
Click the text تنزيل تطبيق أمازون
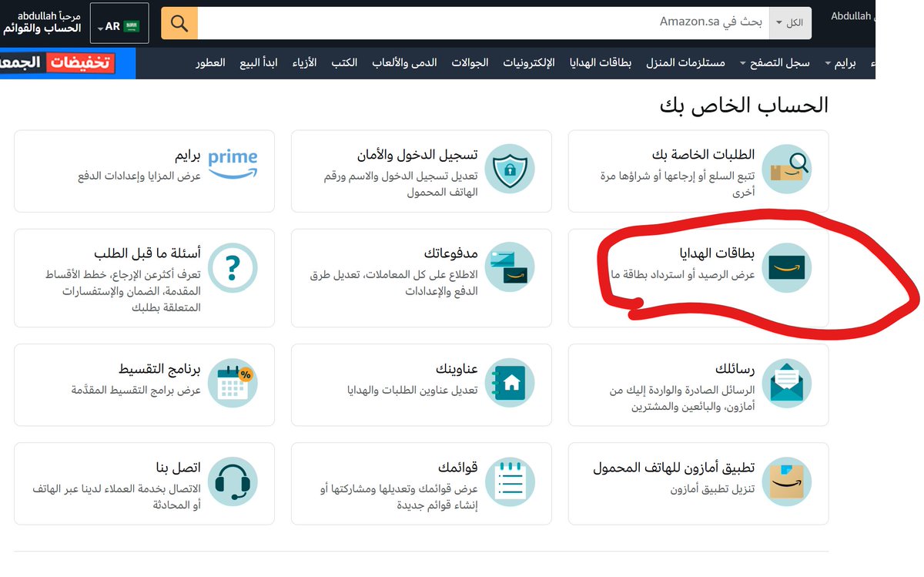[x=712, y=490]
